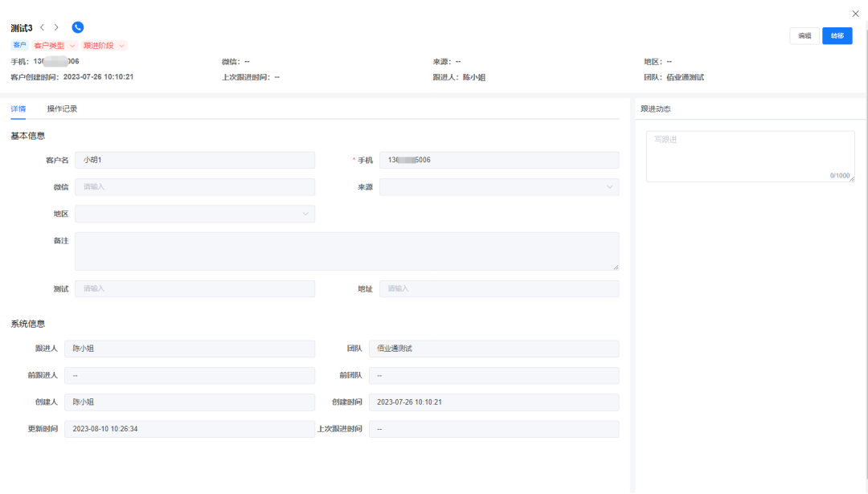Expand the 地区 dropdown

[x=194, y=214]
